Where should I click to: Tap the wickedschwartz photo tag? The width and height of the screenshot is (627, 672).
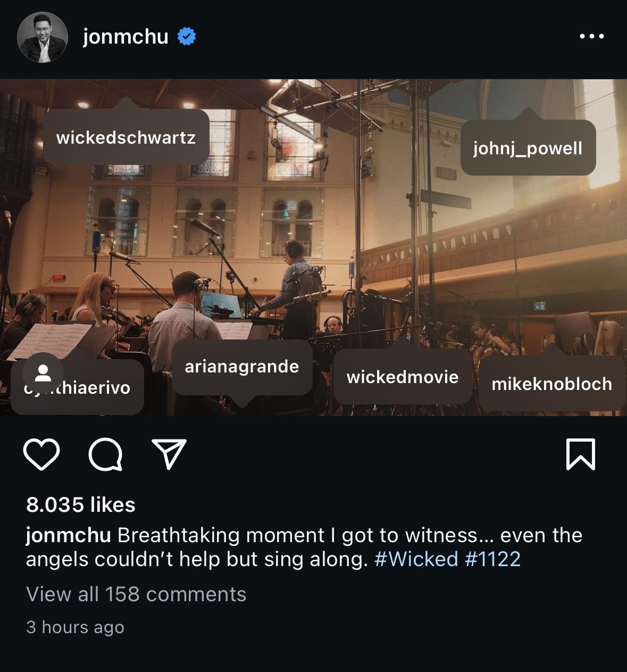(126, 137)
